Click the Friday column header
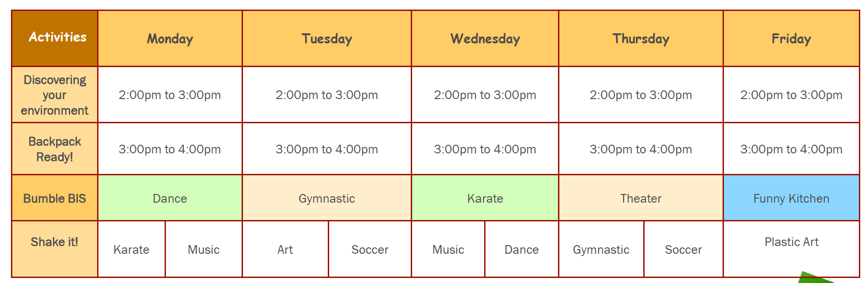 click(791, 38)
